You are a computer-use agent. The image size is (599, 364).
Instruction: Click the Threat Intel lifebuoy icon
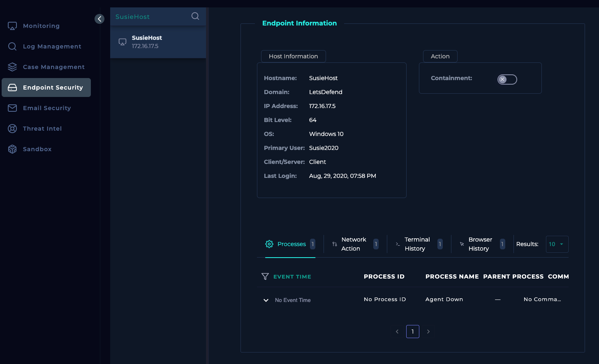coord(12,129)
